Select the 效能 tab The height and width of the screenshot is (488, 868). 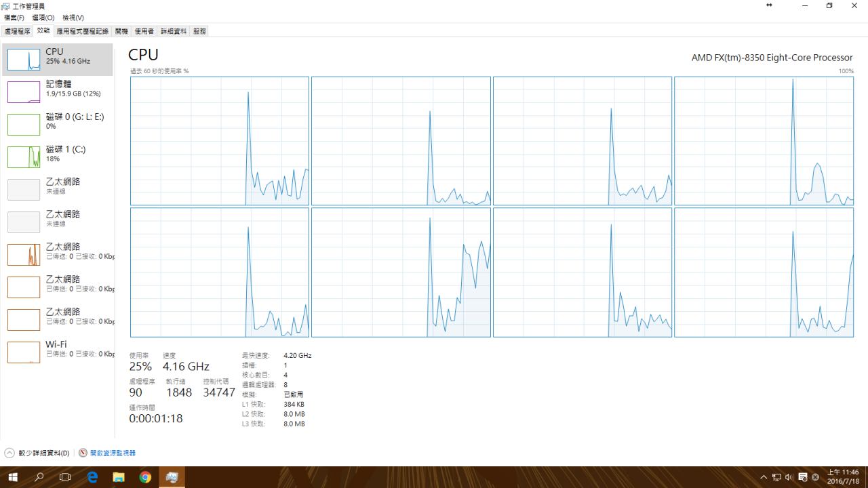pyautogui.click(x=43, y=30)
